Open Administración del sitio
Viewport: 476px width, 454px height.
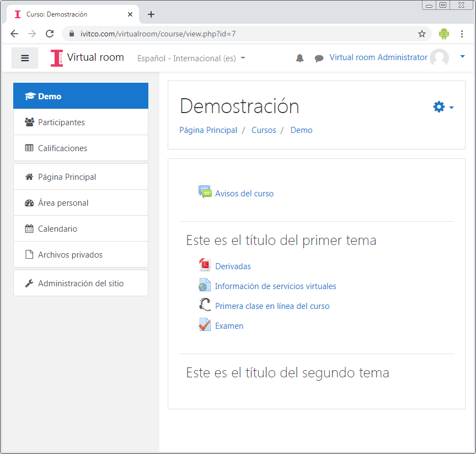(x=81, y=283)
